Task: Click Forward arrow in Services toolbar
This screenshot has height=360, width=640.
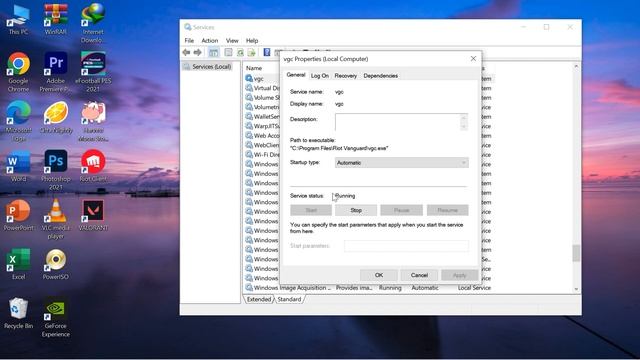Action: click(x=198, y=52)
